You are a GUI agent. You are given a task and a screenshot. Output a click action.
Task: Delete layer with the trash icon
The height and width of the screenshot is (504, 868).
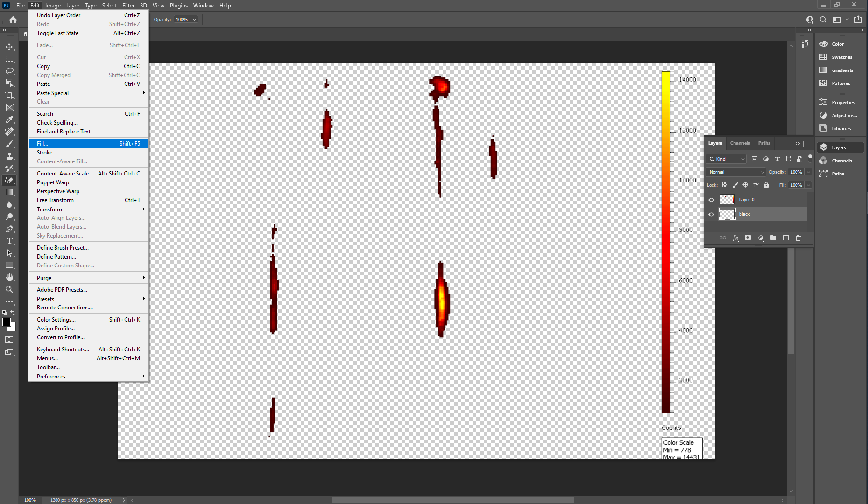pyautogui.click(x=798, y=238)
